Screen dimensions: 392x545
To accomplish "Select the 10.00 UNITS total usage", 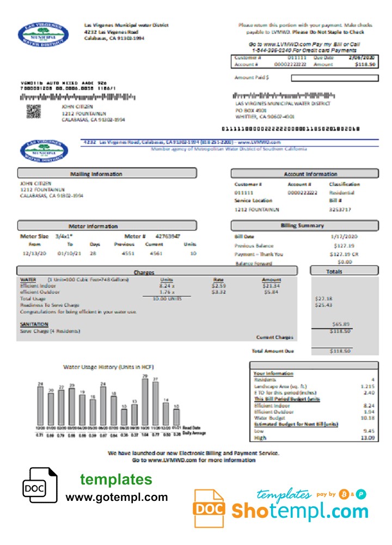I will (167, 299).
